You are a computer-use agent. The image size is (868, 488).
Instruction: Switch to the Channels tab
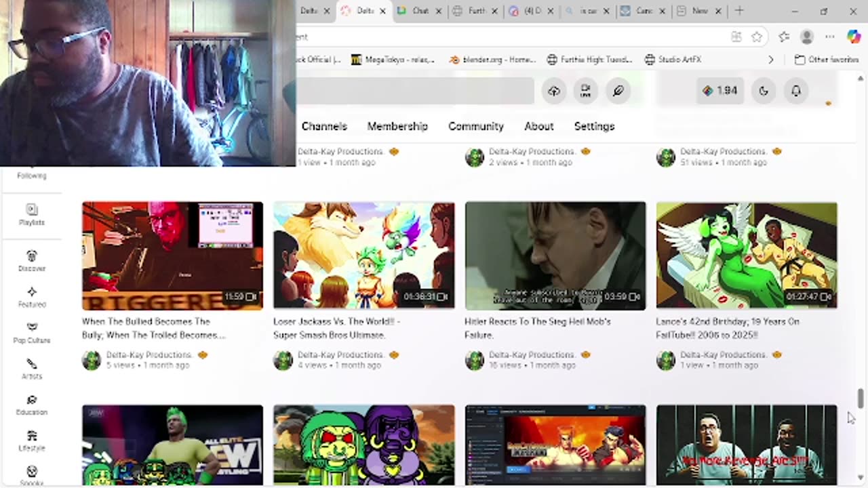324,126
